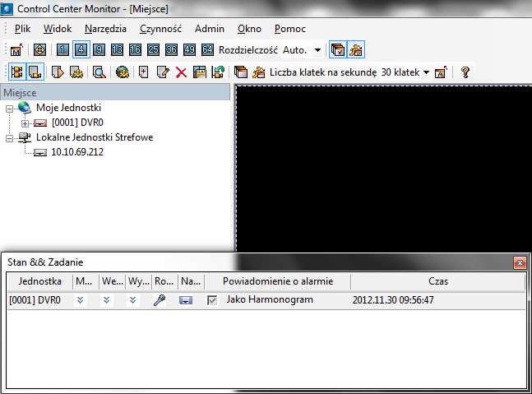This screenshot has height=394, width=532.
Task: Select the 4-channel split layout
Action: (81, 50)
